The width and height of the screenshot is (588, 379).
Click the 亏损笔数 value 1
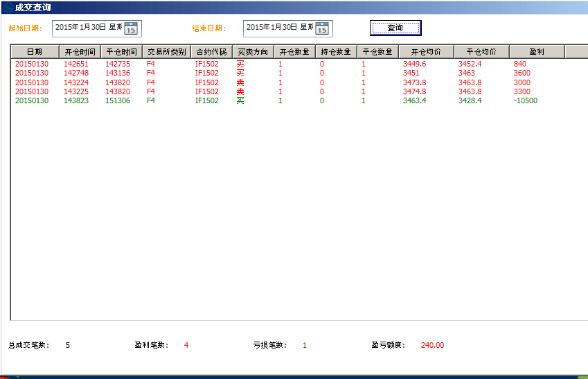(x=305, y=345)
